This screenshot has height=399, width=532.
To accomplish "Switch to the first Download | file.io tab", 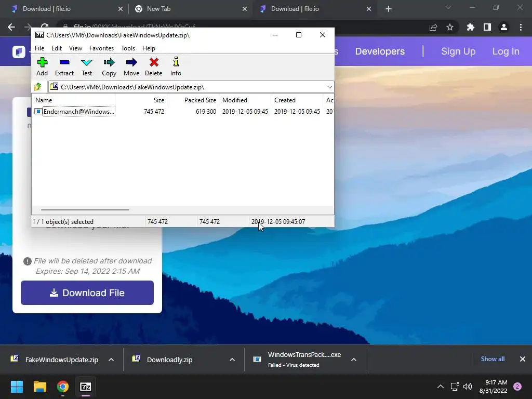I will tap(64, 9).
